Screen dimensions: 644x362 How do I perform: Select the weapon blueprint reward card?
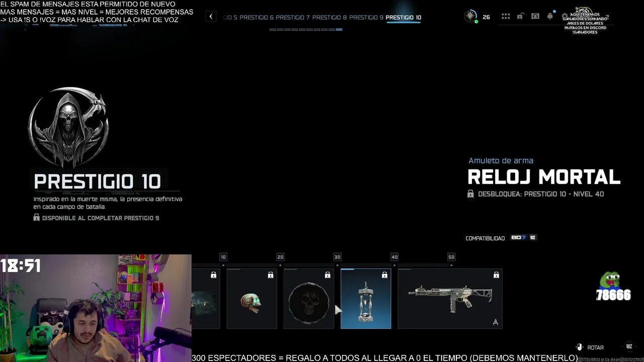[x=450, y=299]
